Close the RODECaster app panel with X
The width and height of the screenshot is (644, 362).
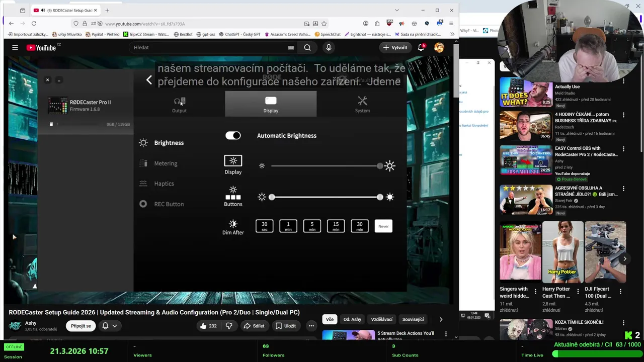pos(47,80)
